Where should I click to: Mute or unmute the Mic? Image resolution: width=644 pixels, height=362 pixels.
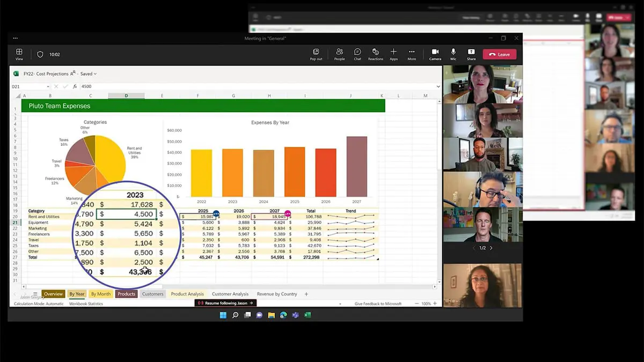(453, 54)
